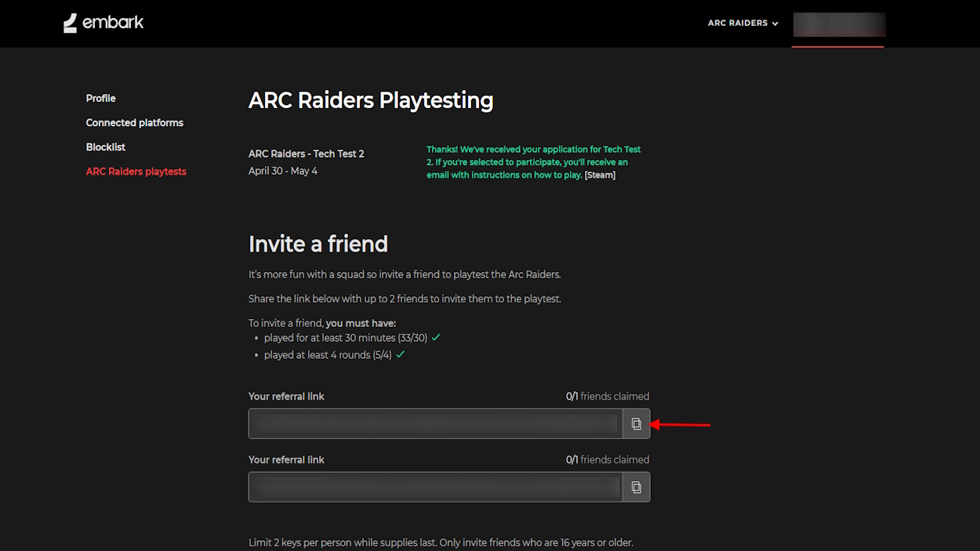980x551 pixels.
Task: Copy the first referral link
Action: pos(636,424)
